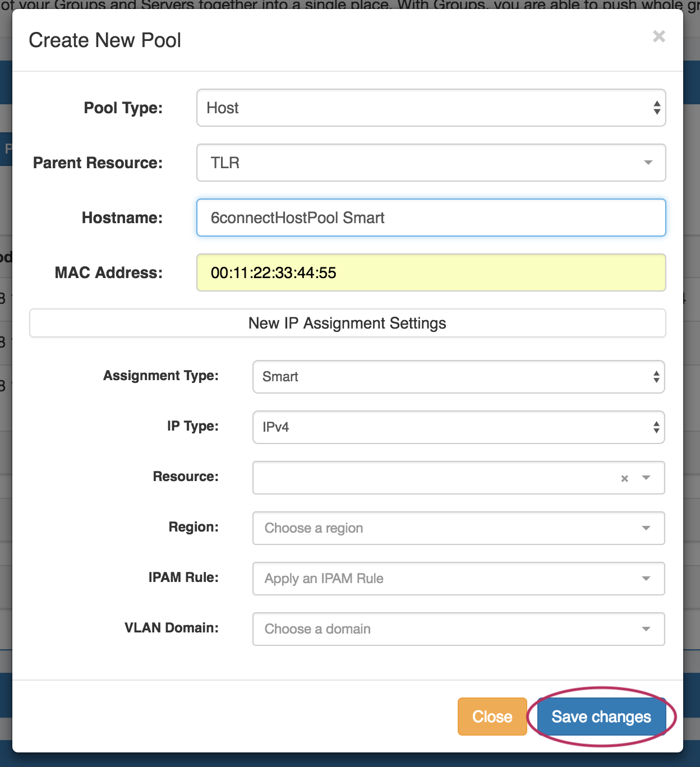Image resolution: width=700 pixels, height=767 pixels.
Task: Click the Region field caret arrow
Action: pos(646,528)
